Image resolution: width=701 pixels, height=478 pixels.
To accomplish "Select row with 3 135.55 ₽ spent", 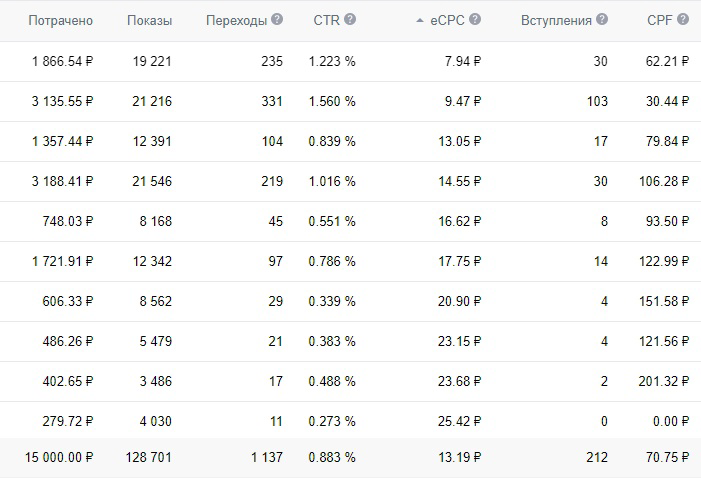I will click(x=350, y=102).
